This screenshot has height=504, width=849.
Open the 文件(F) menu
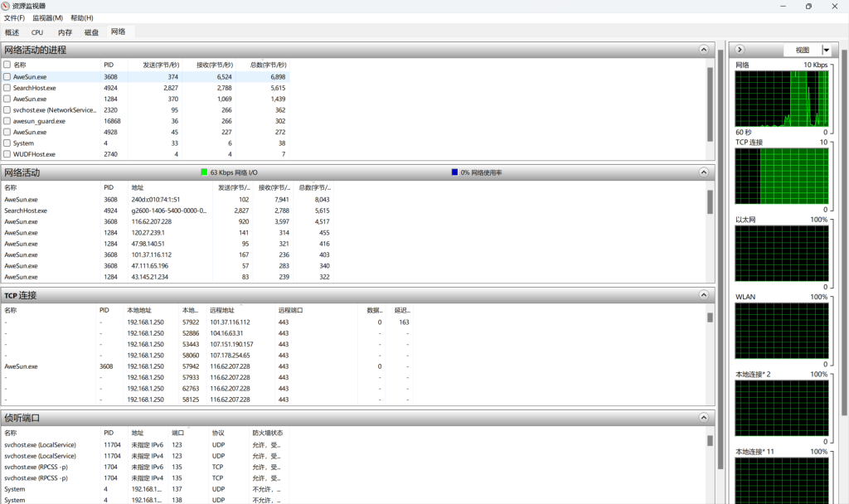(14, 18)
